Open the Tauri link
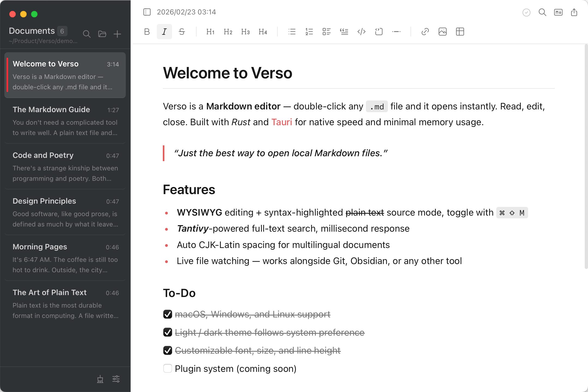This screenshot has height=392, width=588. [x=282, y=122]
